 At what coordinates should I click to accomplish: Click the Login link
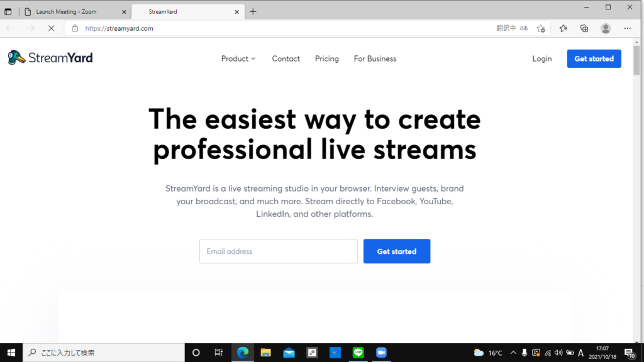point(541,58)
